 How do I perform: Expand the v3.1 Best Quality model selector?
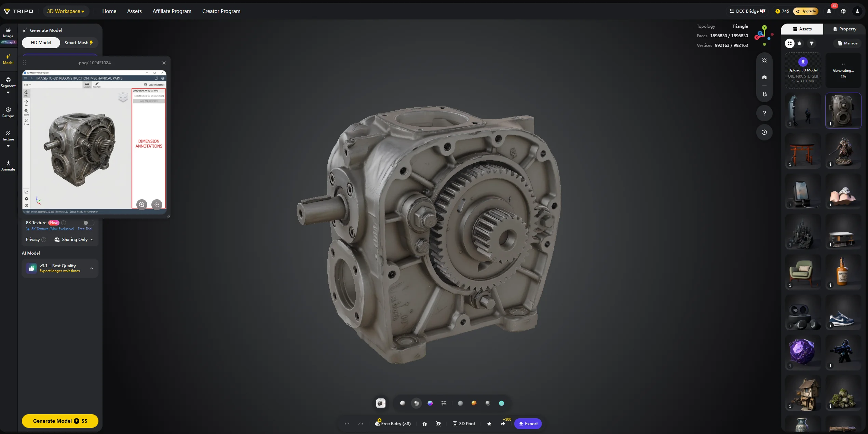point(60,268)
